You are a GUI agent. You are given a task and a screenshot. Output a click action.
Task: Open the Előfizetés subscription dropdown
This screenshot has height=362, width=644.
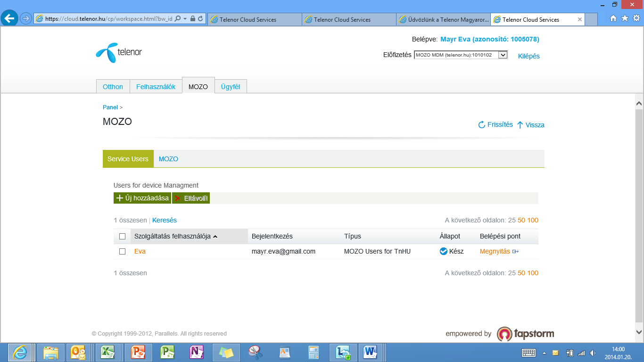click(x=461, y=55)
